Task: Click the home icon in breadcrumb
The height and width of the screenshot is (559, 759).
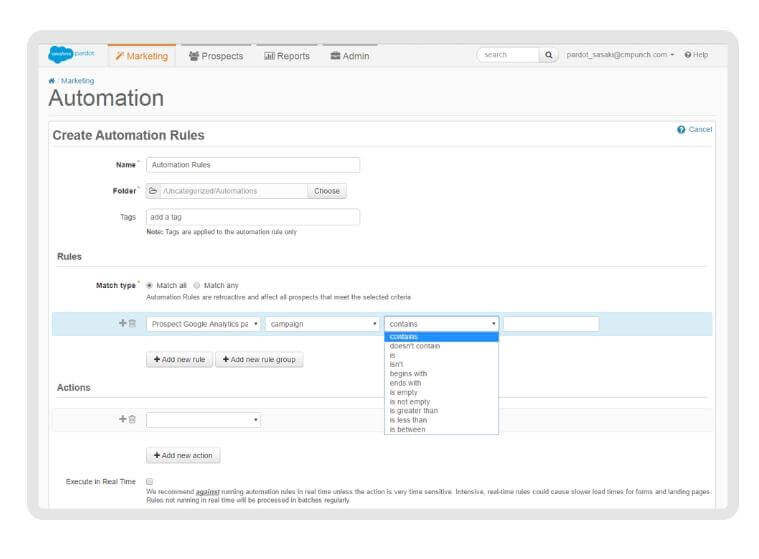Action: pyautogui.click(x=52, y=81)
